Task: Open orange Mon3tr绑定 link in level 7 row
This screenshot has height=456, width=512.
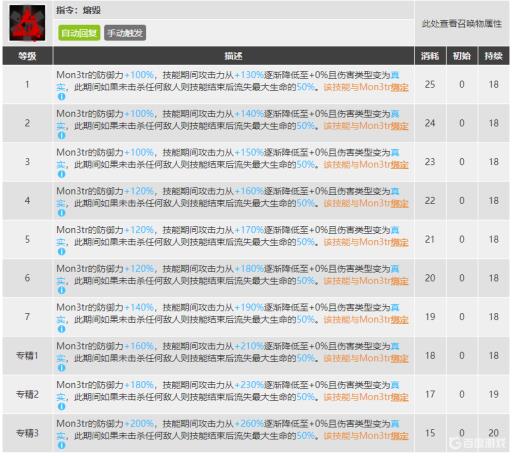Action: pos(384,320)
